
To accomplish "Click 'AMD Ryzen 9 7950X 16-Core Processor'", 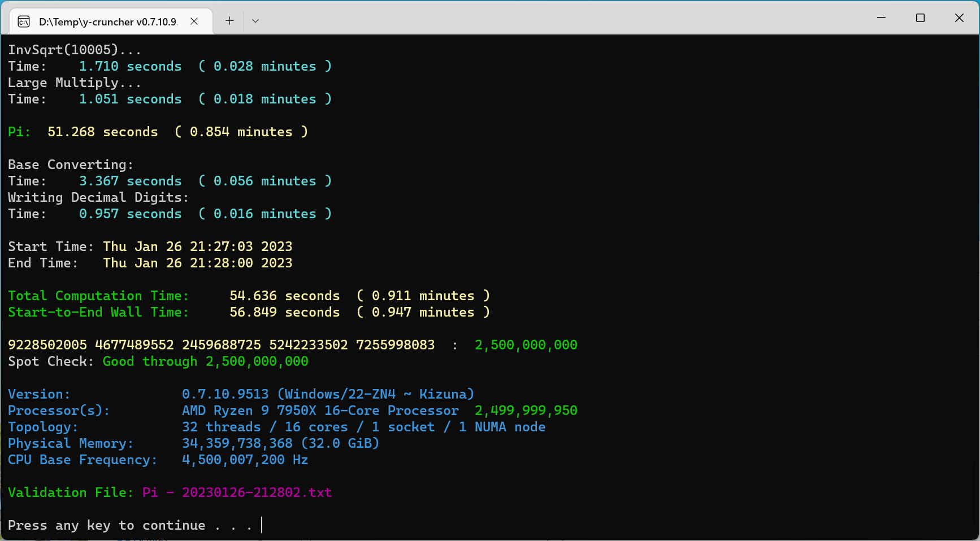I will pyautogui.click(x=320, y=410).
